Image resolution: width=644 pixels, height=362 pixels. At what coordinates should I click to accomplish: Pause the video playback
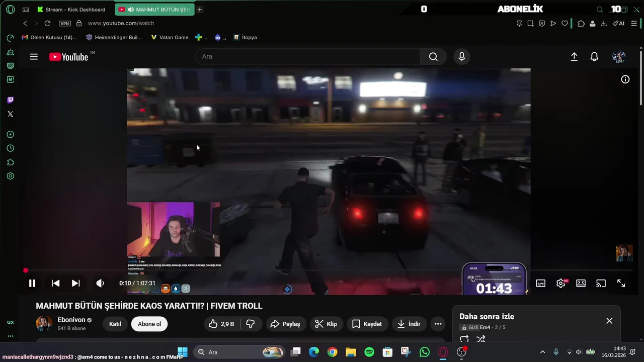[32, 283]
